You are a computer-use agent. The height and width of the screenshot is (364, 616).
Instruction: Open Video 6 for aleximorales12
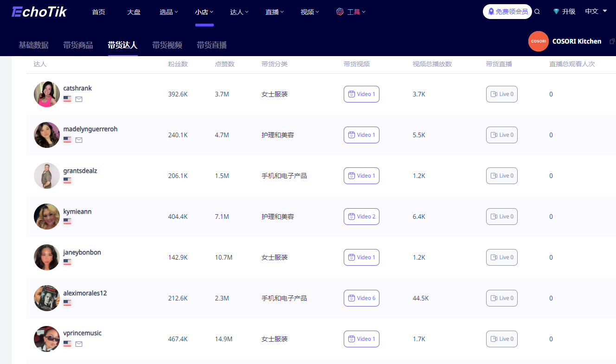point(361,298)
